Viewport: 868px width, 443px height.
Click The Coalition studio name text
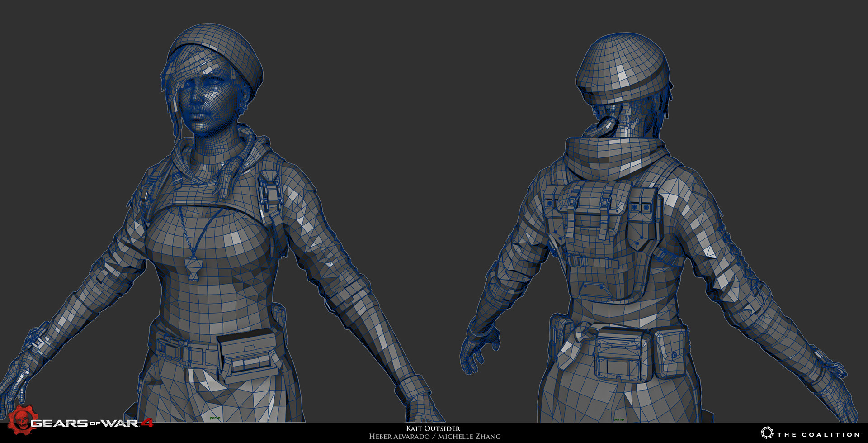click(x=819, y=434)
